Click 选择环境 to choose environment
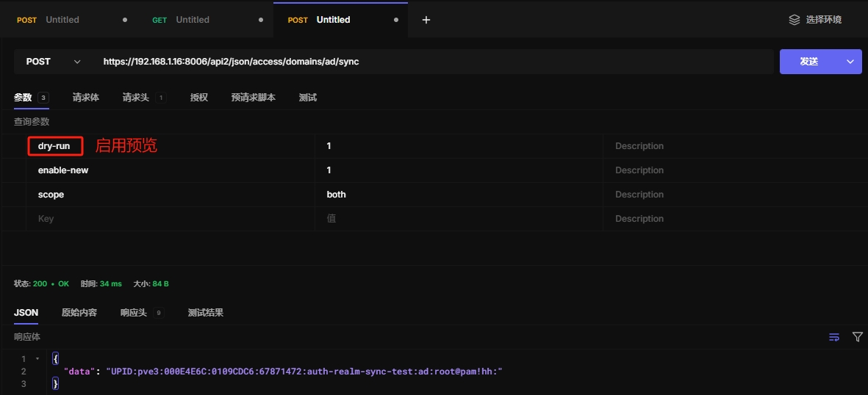Image resolution: width=868 pixels, height=395 pixels. [823, 20]
